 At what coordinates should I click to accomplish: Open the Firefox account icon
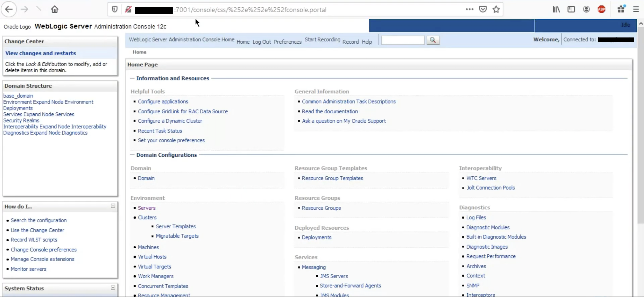[586, 10]
